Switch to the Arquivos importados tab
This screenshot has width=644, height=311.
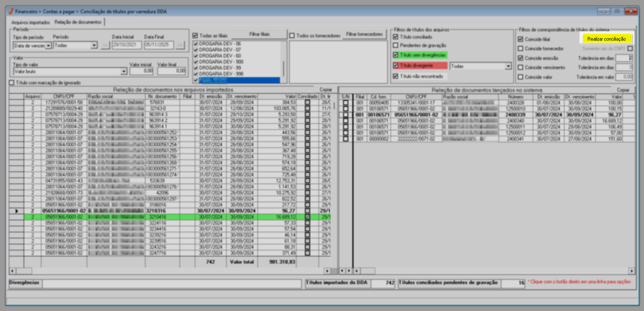click(x=31, y=23)
